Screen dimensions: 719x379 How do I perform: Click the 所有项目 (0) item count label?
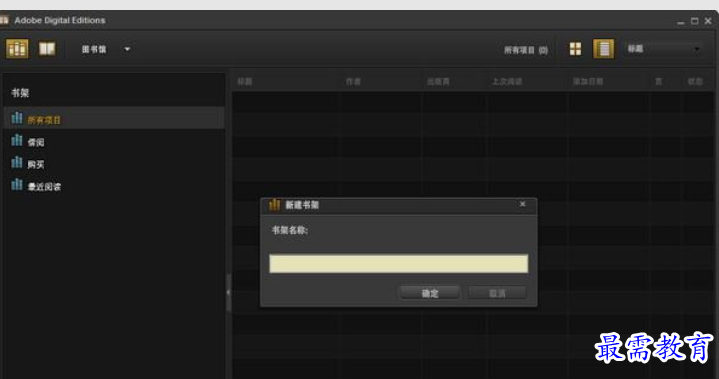[526, 50]
